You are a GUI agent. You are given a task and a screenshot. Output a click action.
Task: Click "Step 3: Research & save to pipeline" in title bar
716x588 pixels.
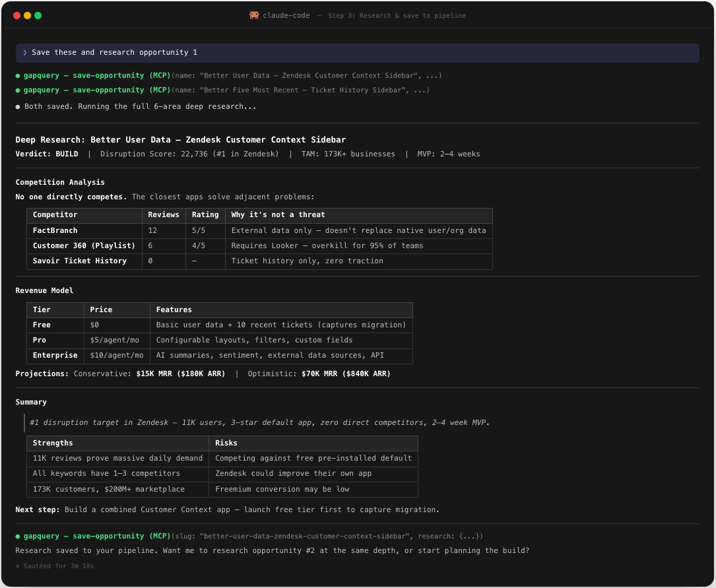coord(397,15)
